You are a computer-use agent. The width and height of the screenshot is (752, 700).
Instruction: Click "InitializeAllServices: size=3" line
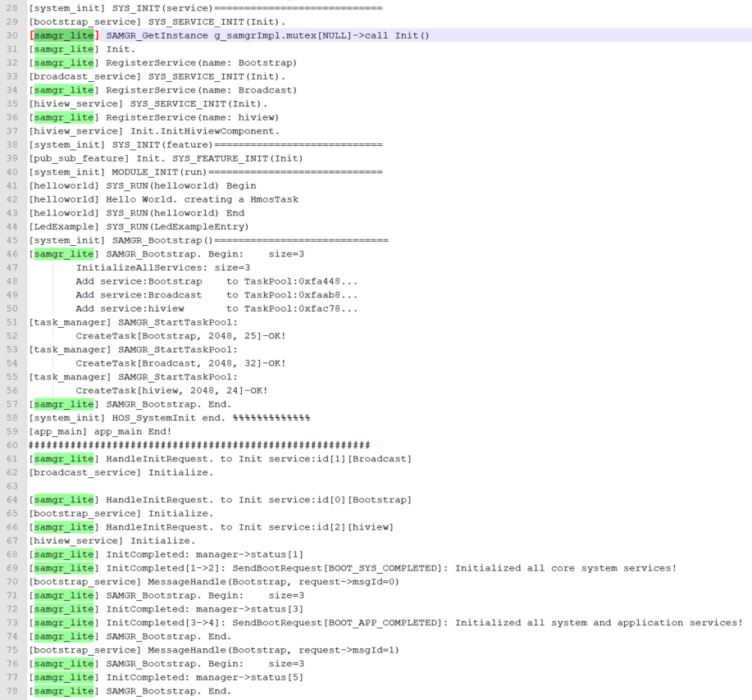(162, 267)
